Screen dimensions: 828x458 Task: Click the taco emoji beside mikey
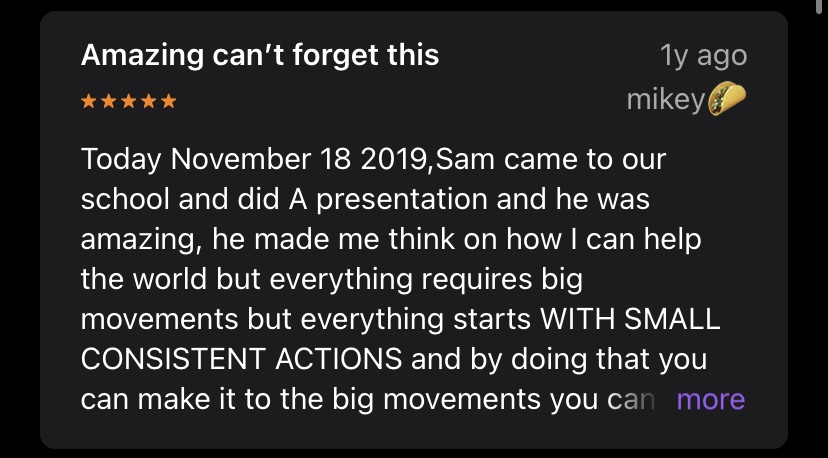[727, 98]
